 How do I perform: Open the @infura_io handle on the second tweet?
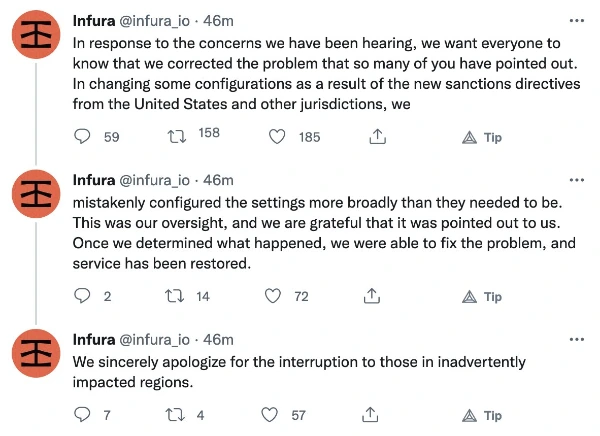click(x=155, y=180)
